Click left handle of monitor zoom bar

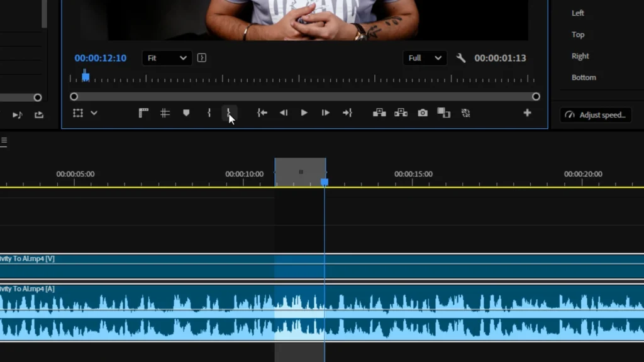pyautogui.click(x=74, y=96)
